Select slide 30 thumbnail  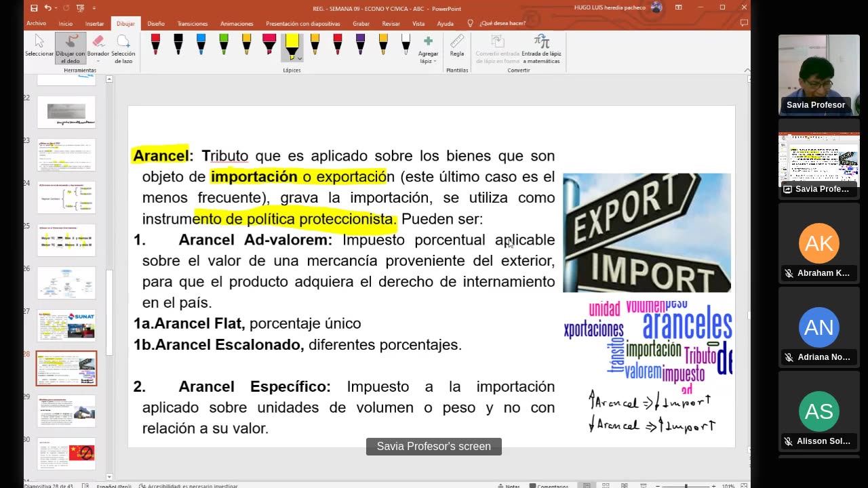(x=66, y=453)
